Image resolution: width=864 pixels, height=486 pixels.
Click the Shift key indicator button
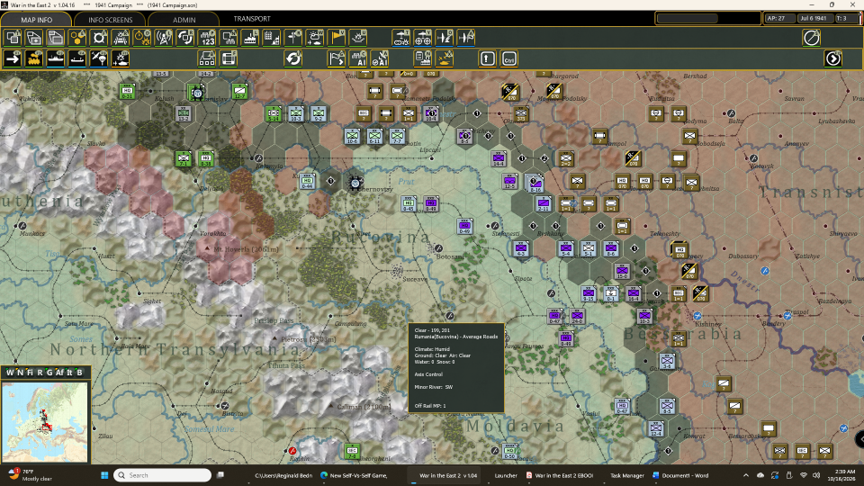[x=487, y=58]
